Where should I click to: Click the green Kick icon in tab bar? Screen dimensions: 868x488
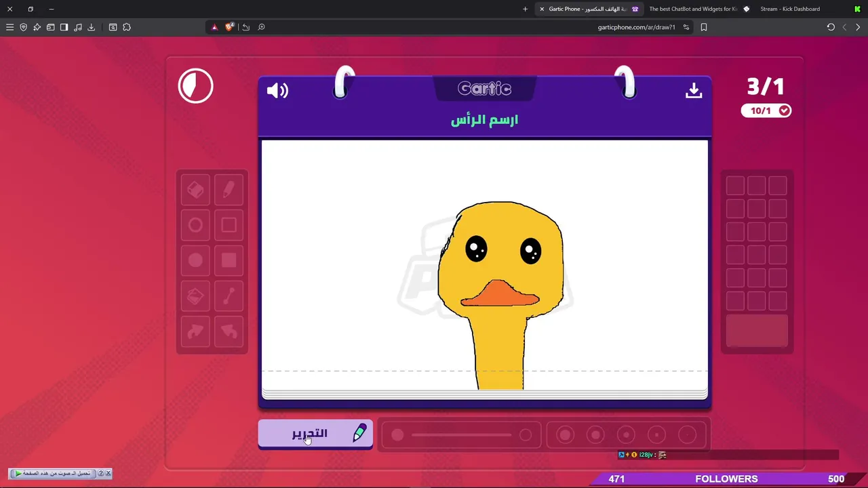[x=858, y=9]
